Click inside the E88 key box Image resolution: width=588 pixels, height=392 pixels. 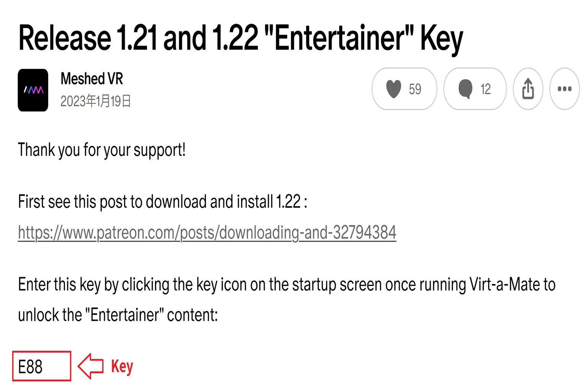pos(42,366)
